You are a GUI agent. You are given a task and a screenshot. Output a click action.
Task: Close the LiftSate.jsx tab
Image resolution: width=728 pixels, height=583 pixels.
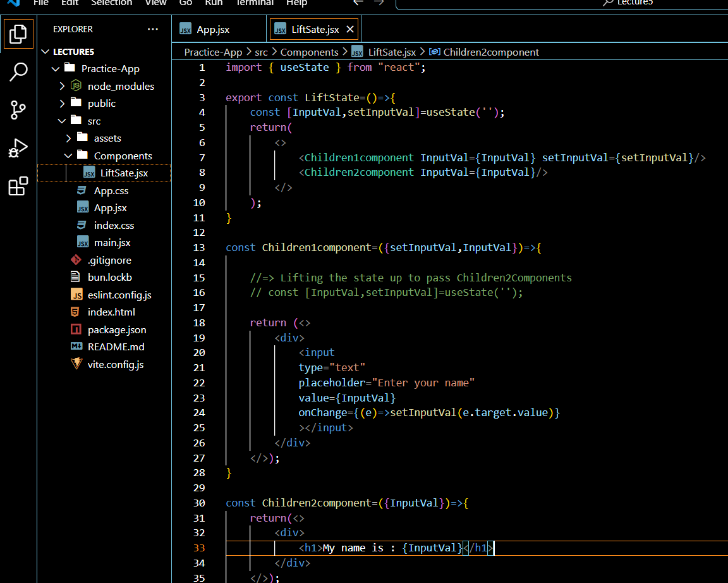[x=350, y=29]
